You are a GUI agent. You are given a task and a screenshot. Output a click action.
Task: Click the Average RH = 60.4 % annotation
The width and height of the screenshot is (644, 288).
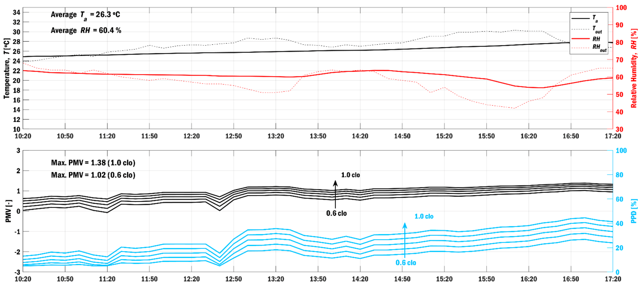[x=86, y=30]
